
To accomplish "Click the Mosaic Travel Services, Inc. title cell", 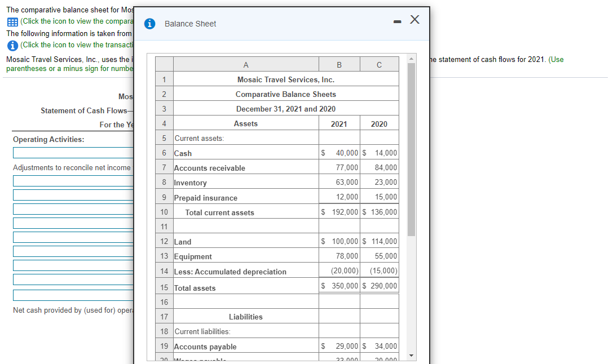I will (286, 79).
